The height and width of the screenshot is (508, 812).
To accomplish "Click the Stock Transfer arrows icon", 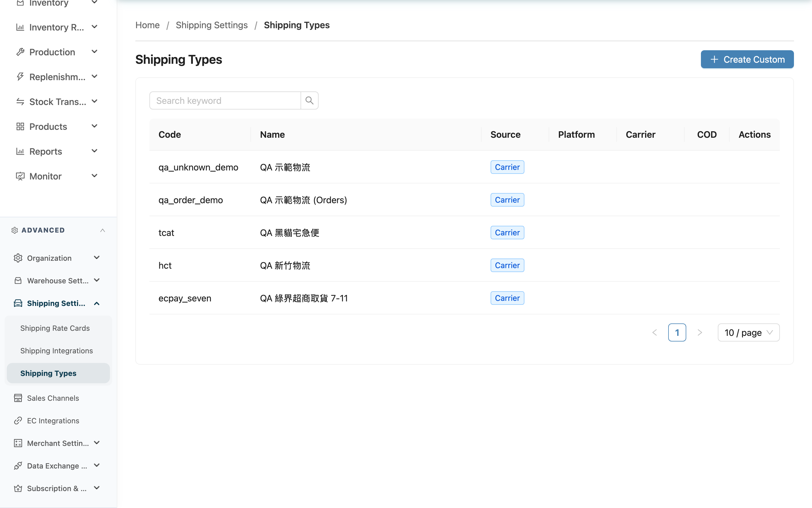I will 20,102.
